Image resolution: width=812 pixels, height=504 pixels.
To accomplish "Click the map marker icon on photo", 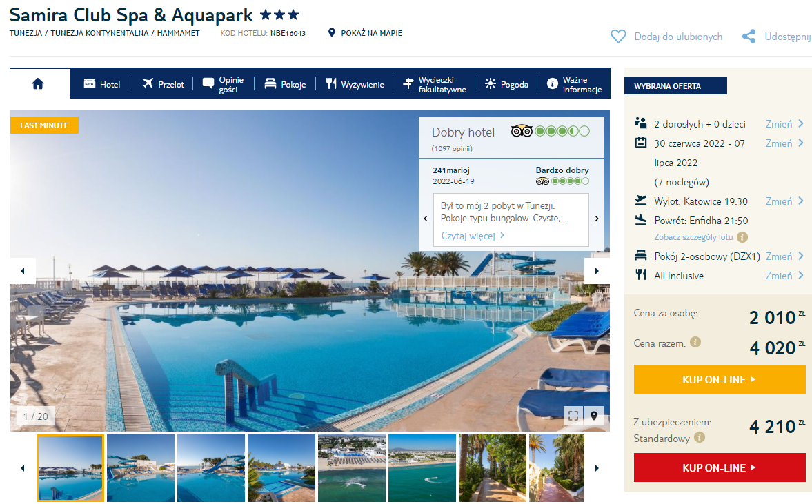I will tap(593, 416).
